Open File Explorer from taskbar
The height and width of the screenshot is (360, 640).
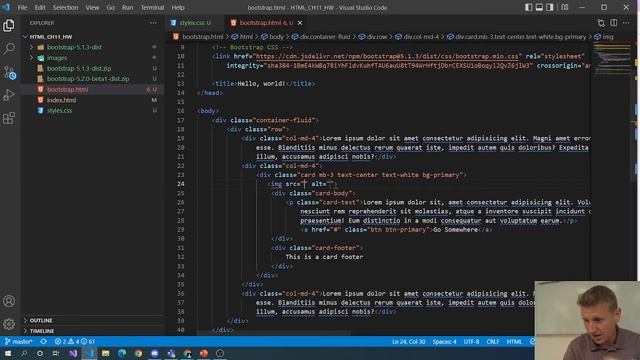coord(105,353)
